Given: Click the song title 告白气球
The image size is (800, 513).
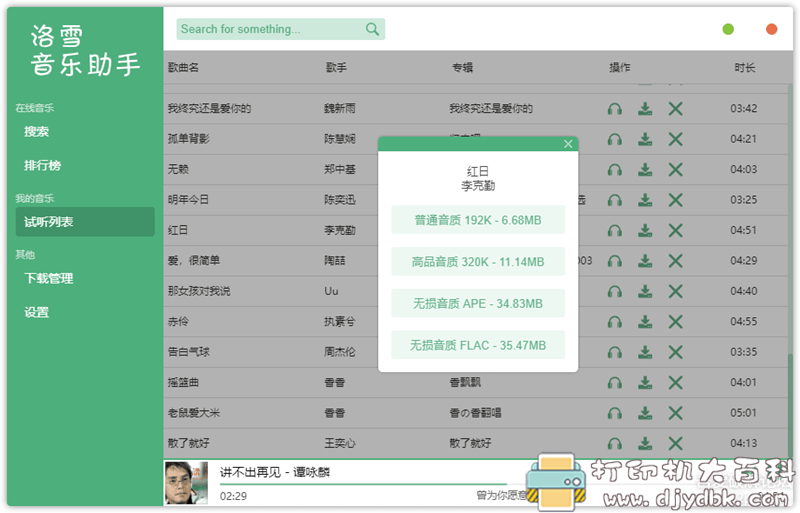Looking at the screenshot, I should pyautogui.click(x=188, y=352).
